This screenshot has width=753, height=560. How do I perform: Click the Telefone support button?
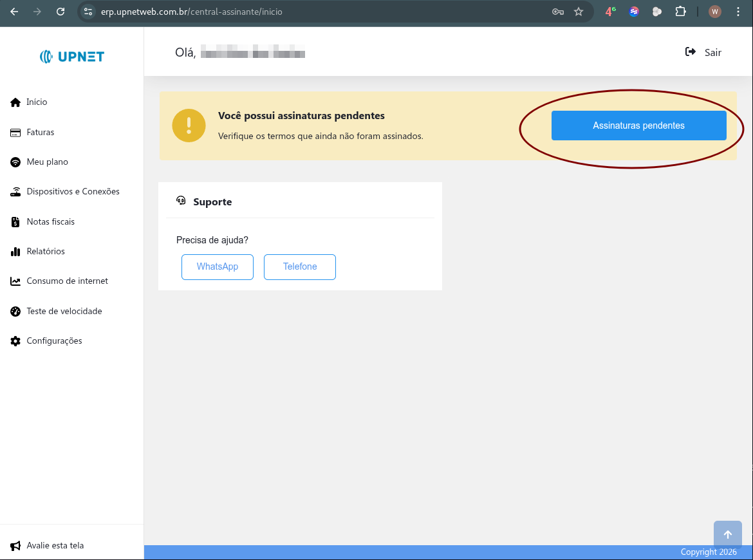(x=299, y=266)
